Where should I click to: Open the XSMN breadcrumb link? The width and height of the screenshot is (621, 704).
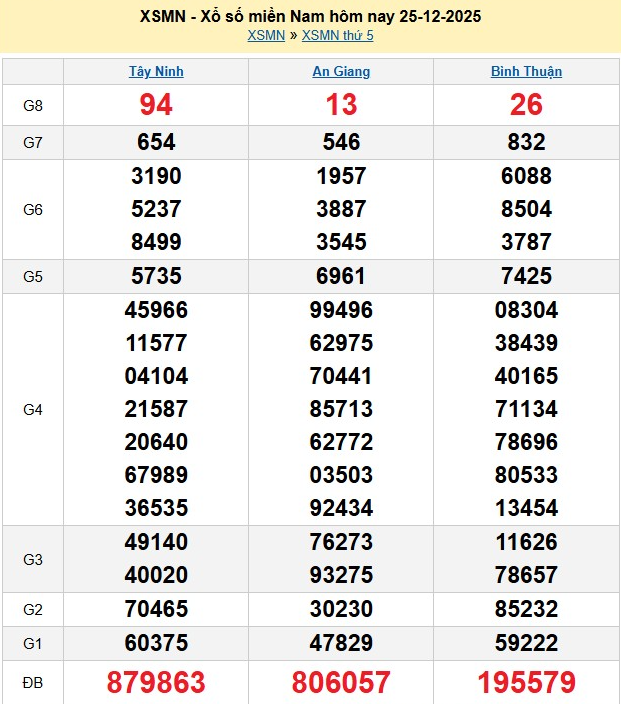[266, 36]
